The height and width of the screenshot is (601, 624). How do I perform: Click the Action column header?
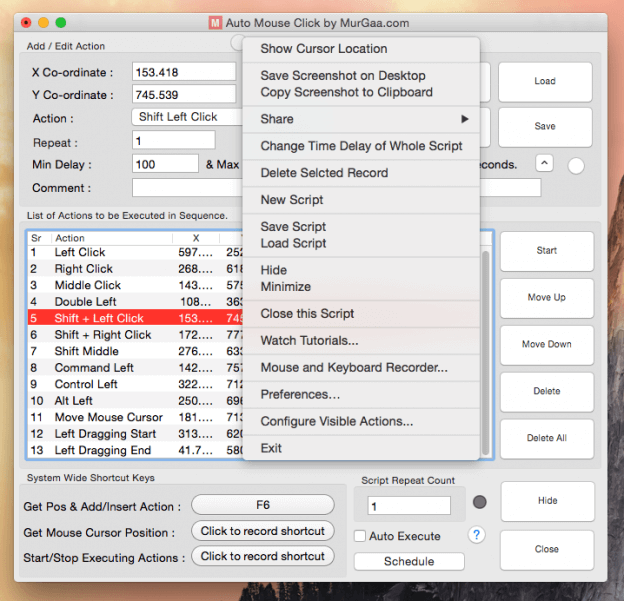point(112,238)
